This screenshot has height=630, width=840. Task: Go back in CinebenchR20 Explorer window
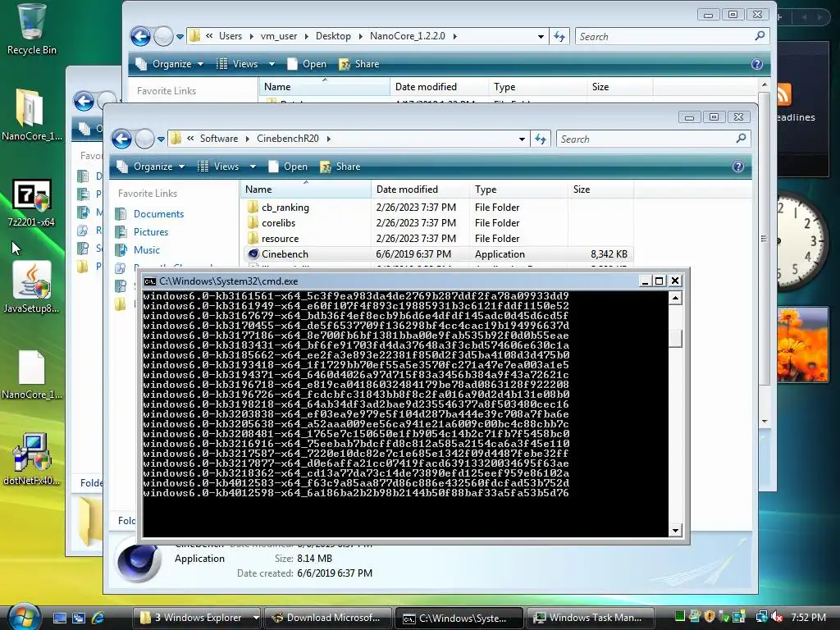point(121,139)
